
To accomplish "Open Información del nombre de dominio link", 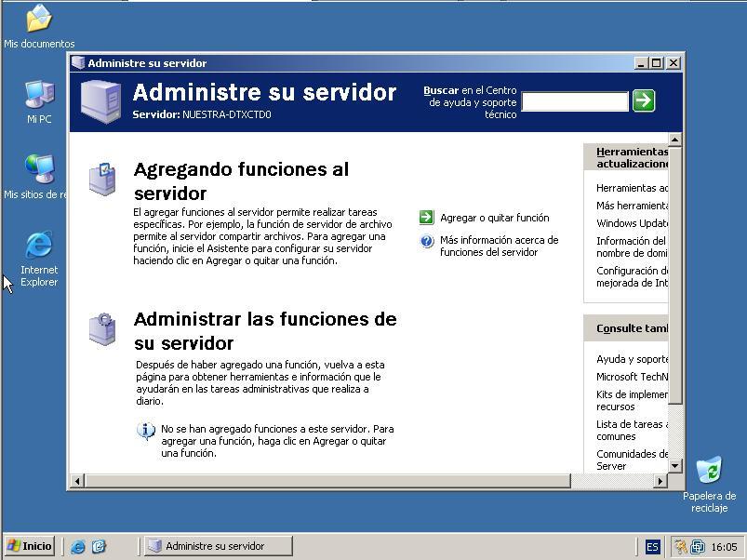I will 632,247.
